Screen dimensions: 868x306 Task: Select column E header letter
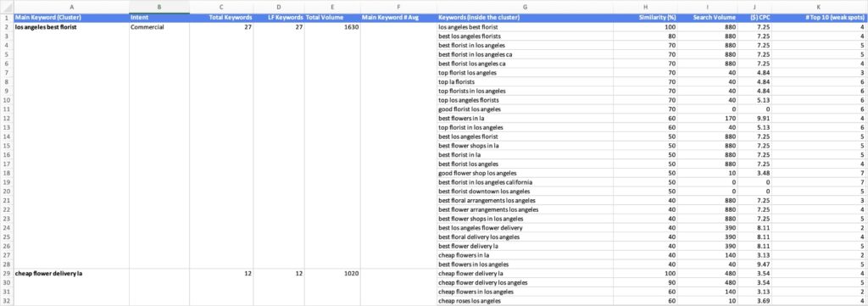click(x=332, y=7)
